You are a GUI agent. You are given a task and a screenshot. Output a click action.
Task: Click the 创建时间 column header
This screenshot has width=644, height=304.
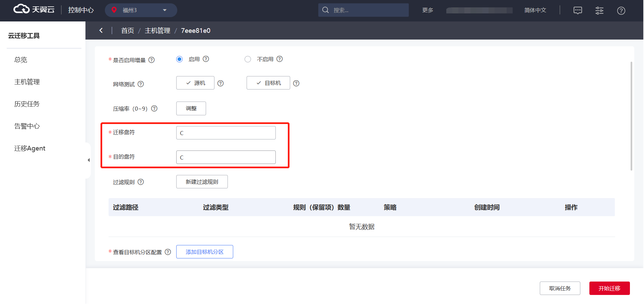[487, 207]
